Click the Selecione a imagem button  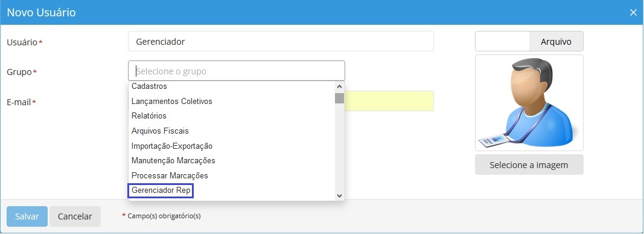click(529, 165)
